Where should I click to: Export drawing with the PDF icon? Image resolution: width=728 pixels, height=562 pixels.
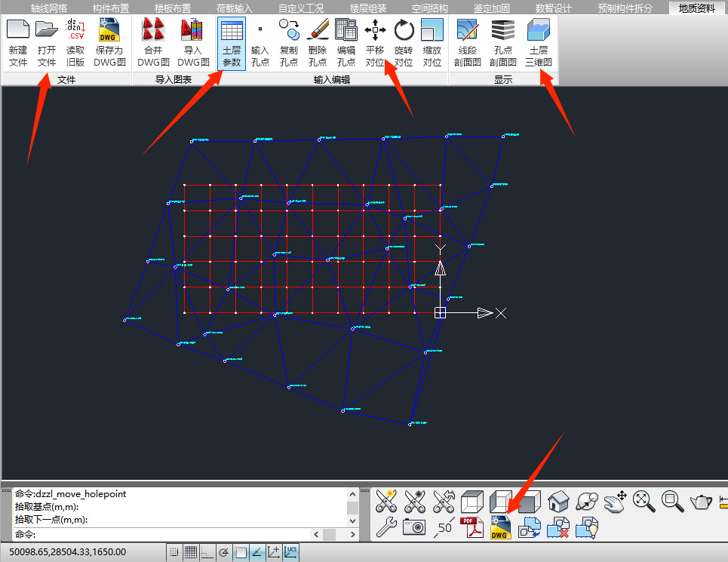[x=472, y=527]
